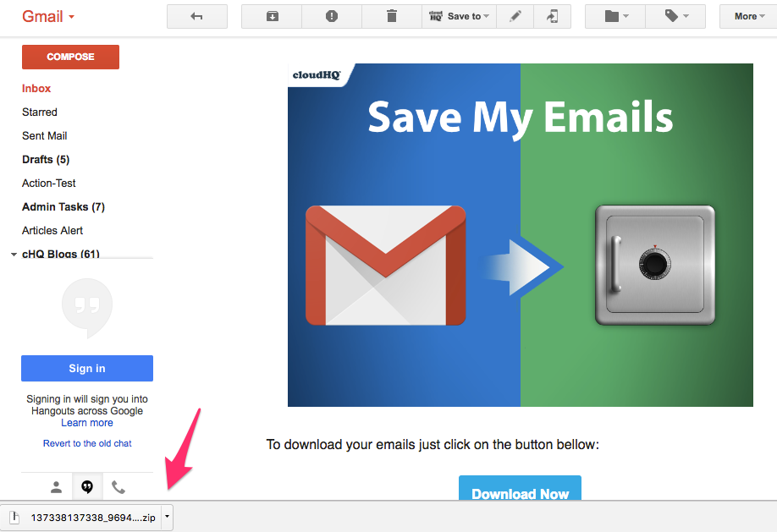Open the Drafts folder
This screenshot has width=777, height=532.
[45, 159]
